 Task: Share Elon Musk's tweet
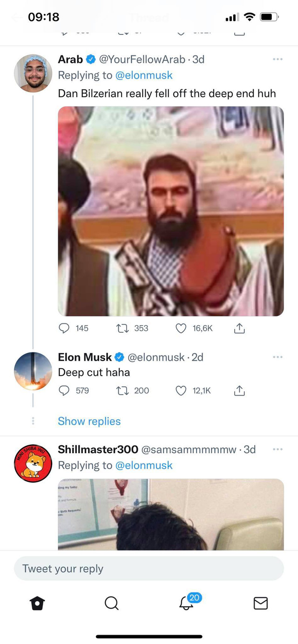tap(239, 390)
